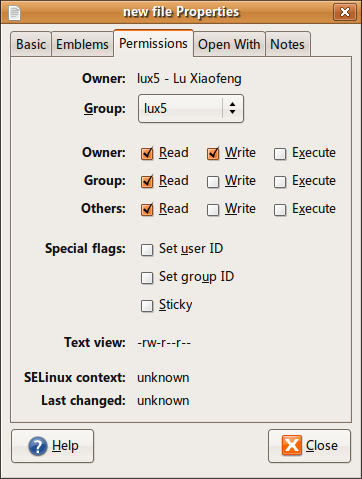
Task: Toggle the Set user ID flag
Action: click(x=147, y=250)
